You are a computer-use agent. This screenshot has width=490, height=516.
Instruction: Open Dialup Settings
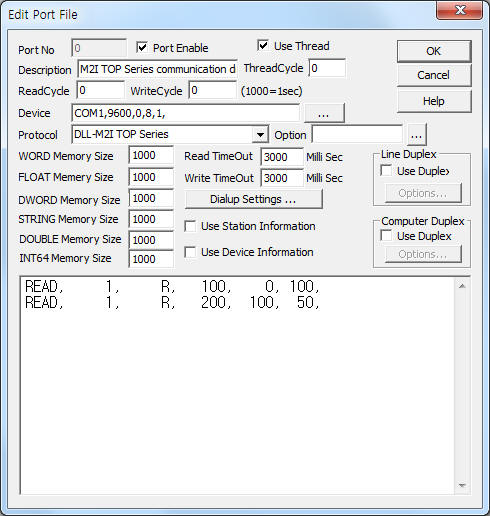coord(253,199)
